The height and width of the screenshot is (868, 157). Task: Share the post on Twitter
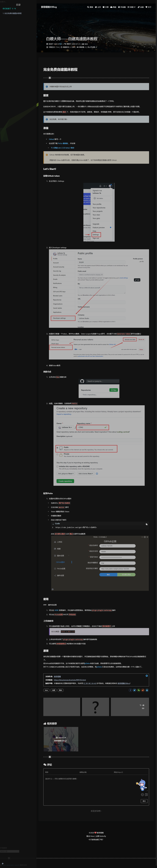pos(134,690)
